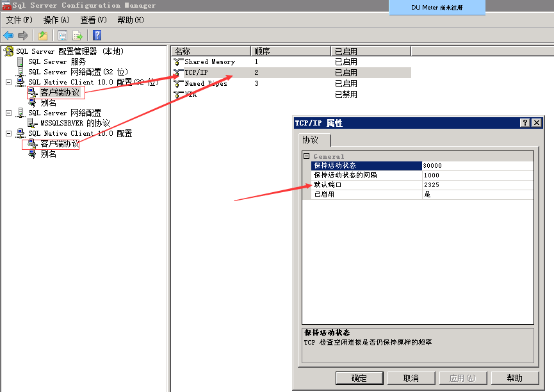Select the 已启用 property row in the dialog
Viewport: 554px width, 392px height.
(422, 195)
